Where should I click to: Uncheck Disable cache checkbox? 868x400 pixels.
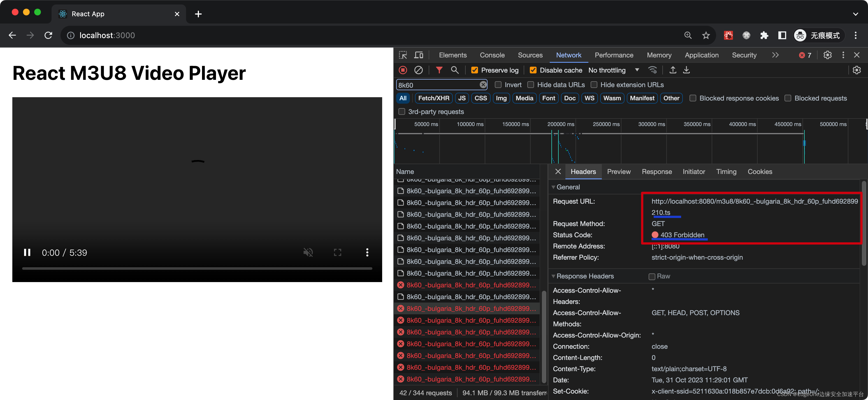point(533,70)
